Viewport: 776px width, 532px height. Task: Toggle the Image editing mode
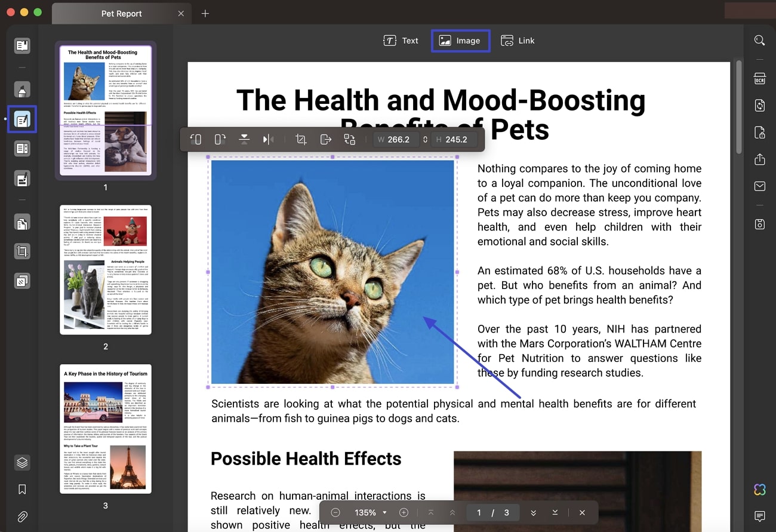[460, 40]
